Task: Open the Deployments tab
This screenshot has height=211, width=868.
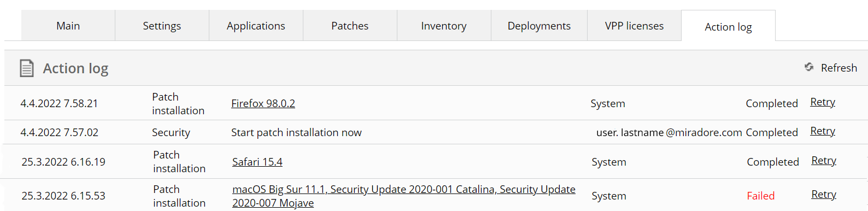Action: (539, 26)
